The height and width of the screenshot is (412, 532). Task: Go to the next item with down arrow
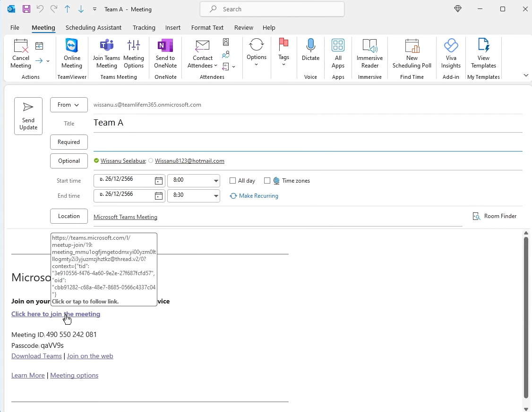click(x=81, y=9)
